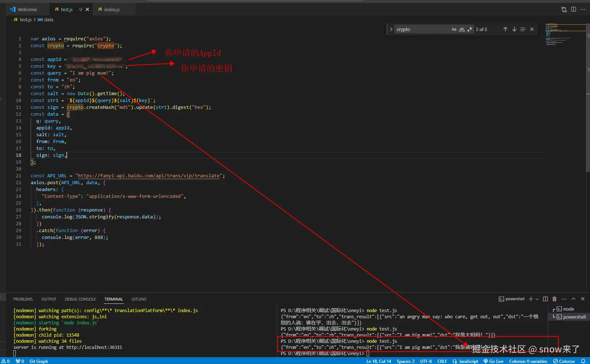This screenshot has width=590, height=364.
Task: Open the split editor right icon
Action: tap(573, 9)
